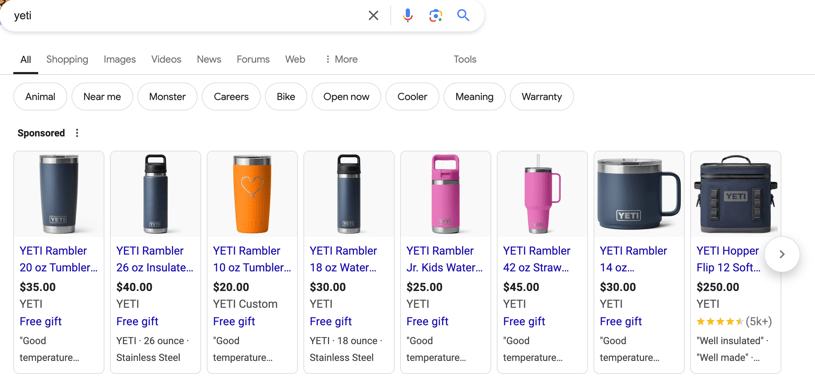Screen dimensions: 815x391
Task: Click the pink Jr. Kids bottle image
Action: pos(445,194)
